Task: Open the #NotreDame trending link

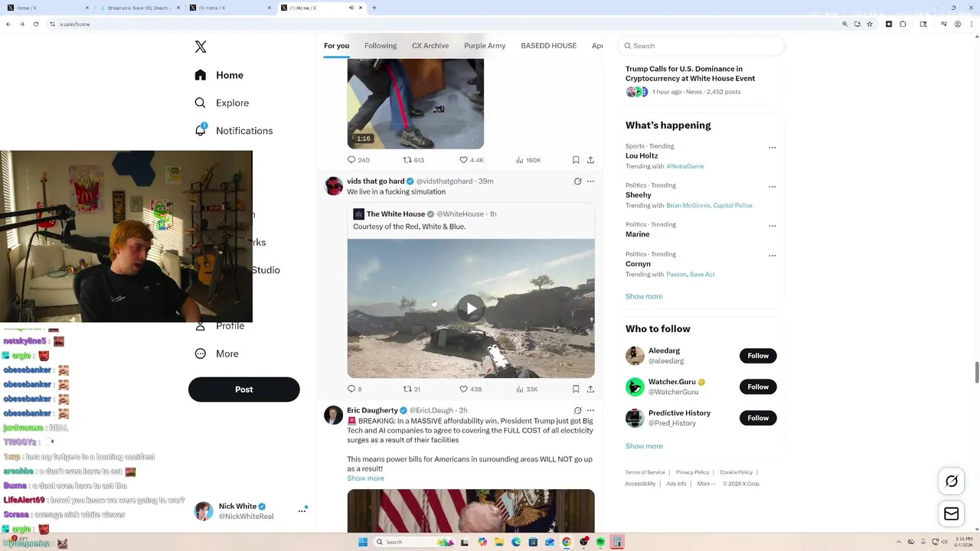Action: click(x=684, y=166)
